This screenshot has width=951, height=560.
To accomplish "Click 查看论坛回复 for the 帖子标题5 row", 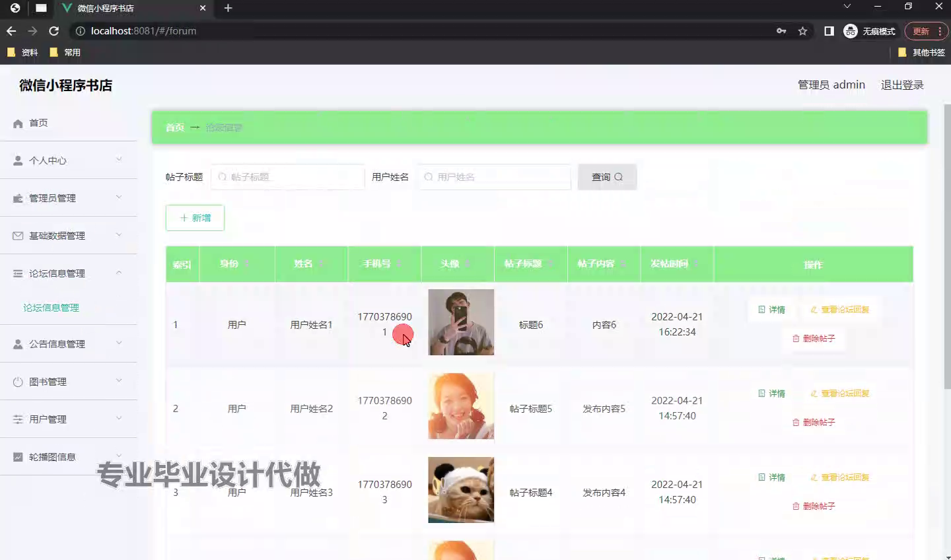I will click(x=839, y=394).
